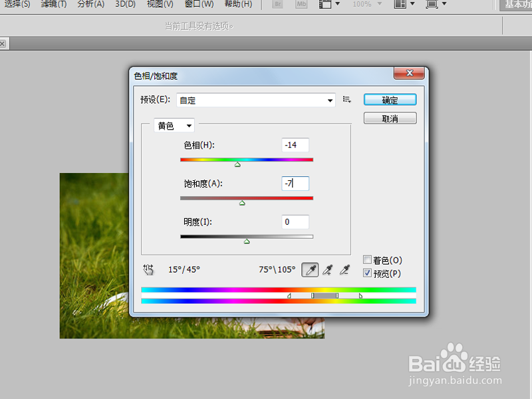Confirm adjustments with the 确定 button
This screenshot has width=532, height=399.
389,99
